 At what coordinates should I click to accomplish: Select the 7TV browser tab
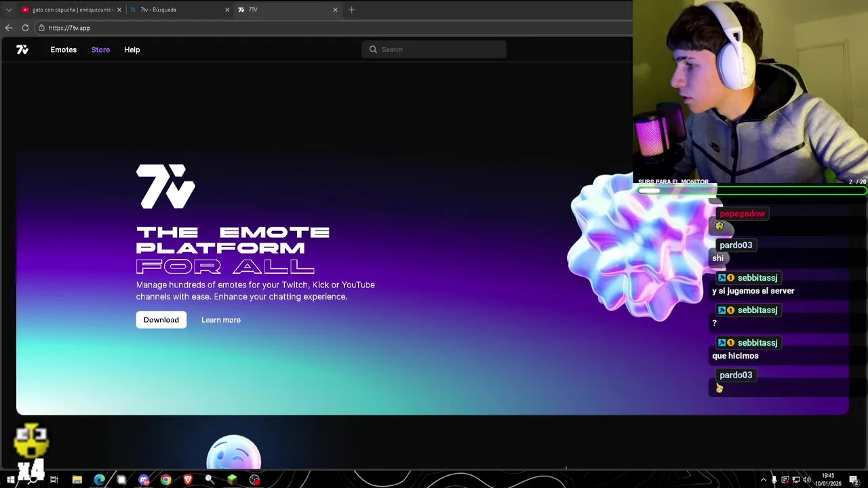[x=288, y=9]
